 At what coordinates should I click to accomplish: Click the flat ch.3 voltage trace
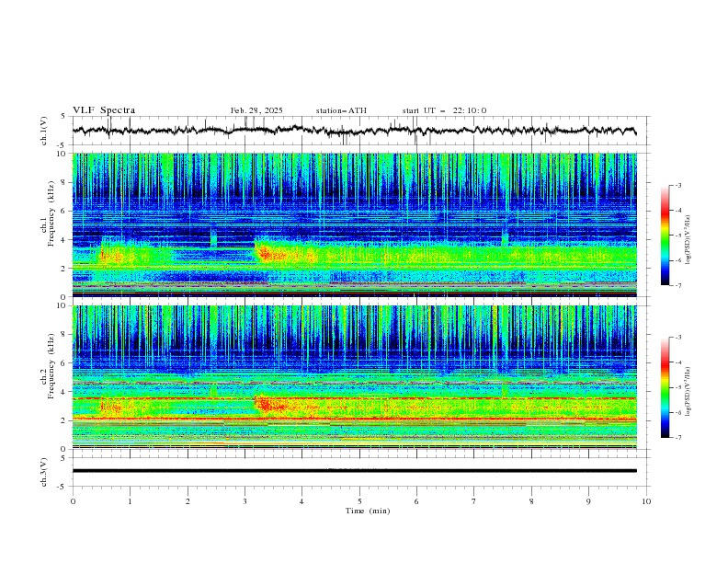point(354,471)
